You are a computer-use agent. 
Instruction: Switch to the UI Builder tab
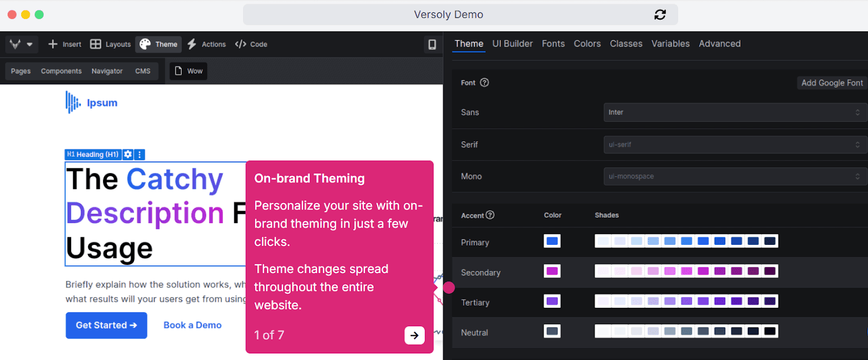point(513,44)
